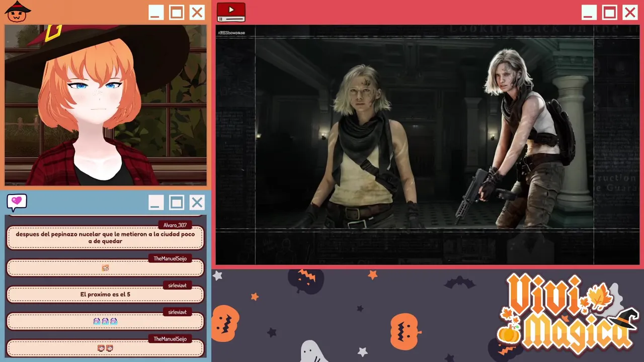Click the last TheManuelSeijo username tag
This screenshot has height=362, width=644.
tap(170, 339)
